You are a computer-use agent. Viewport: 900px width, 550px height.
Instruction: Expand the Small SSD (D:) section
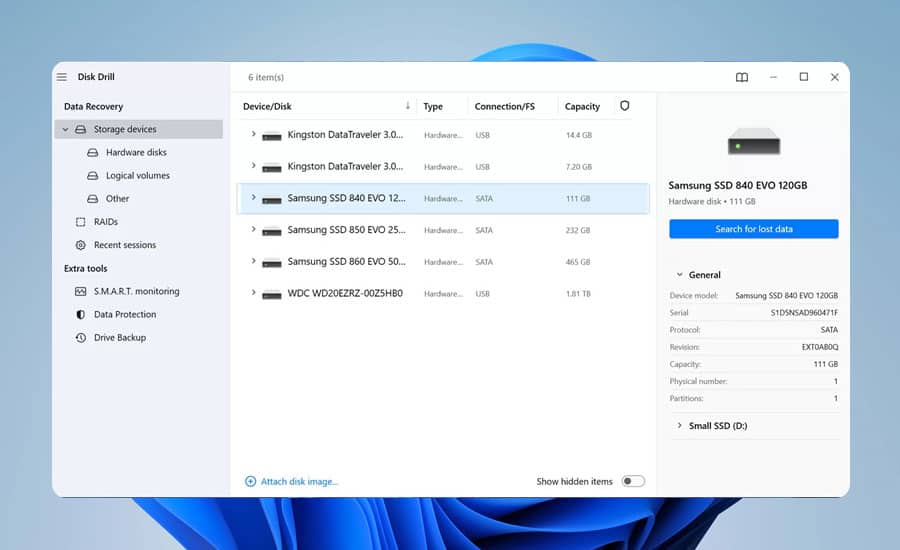680,425
